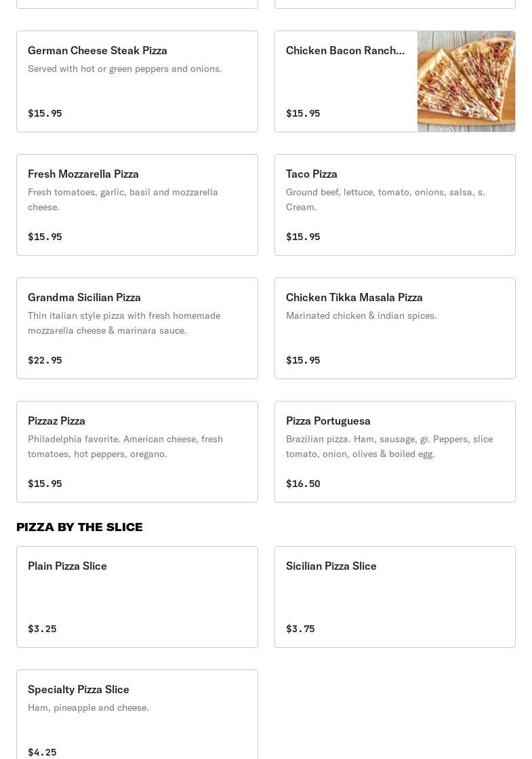The image size is (532, 759).
Task: Select the Chicken Bacon Ranch item title
Action: pyautogui.click(x=345, y=50)
